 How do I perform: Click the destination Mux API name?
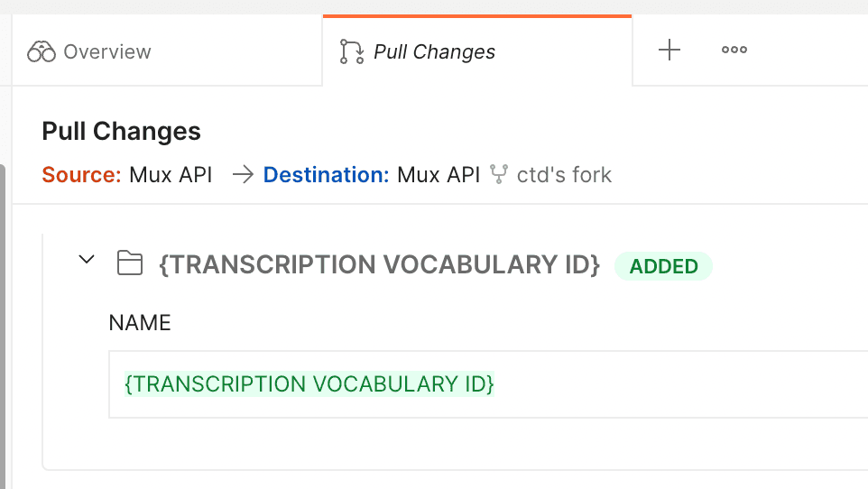point(439,174)
